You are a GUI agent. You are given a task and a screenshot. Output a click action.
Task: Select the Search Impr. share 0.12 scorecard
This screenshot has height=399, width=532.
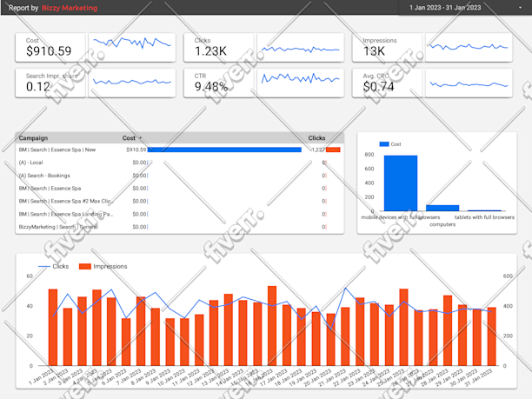click(50, 83)
